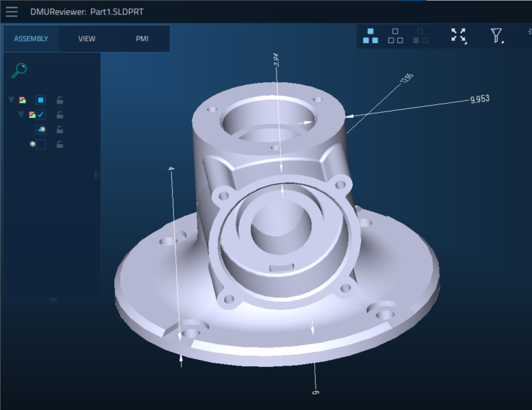532x410 pixels.
Task: Toggle the blue square visibility of the root node
Action: coord(41,100)
